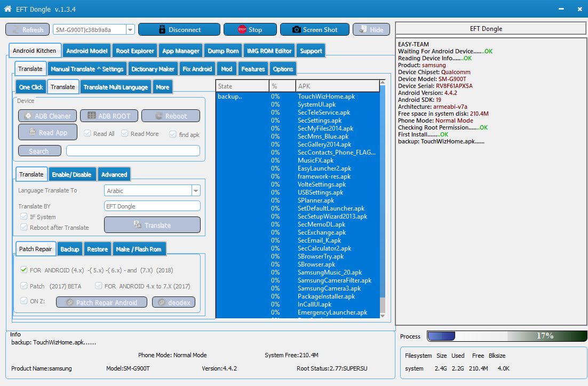The height and width of the screenshot is (386, 588).
Task: Select the TouchWizHome.apk row
Action: (298, 96)
